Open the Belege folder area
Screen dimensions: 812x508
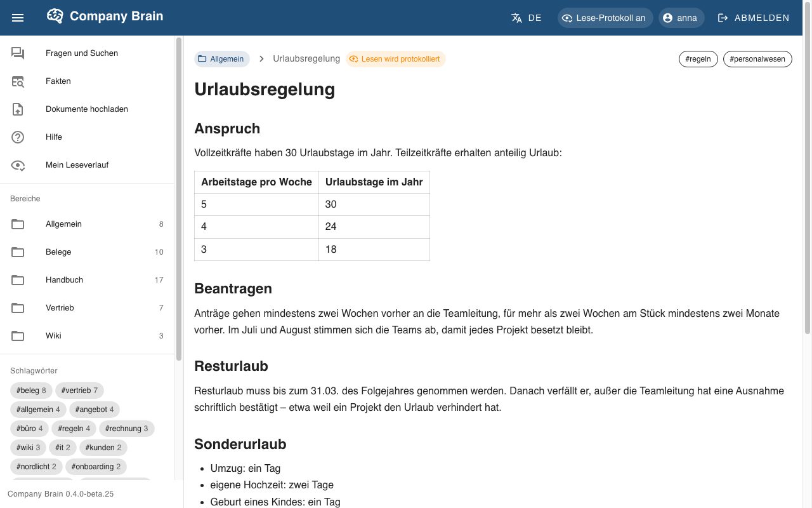pyautogui.click(x=87, y=252)
